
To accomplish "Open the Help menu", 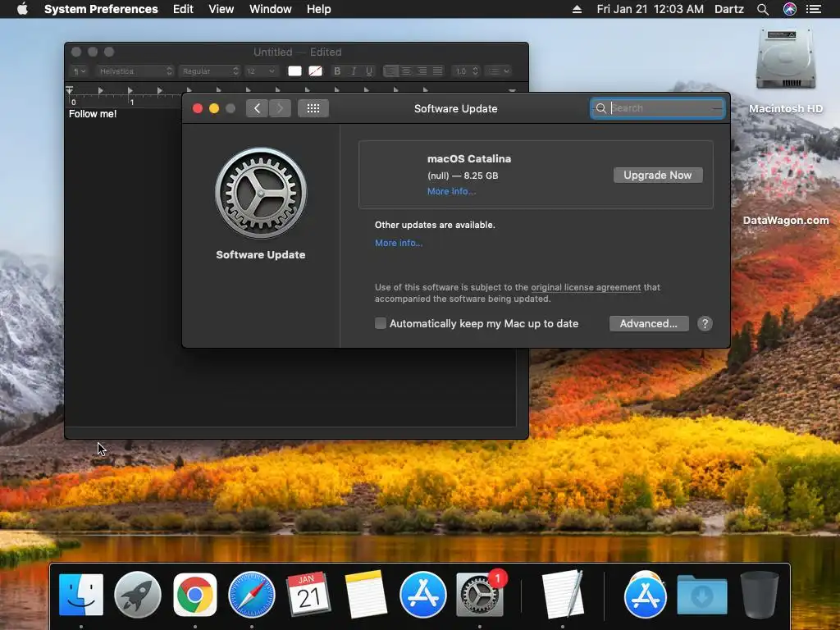I will coord(318,9).
